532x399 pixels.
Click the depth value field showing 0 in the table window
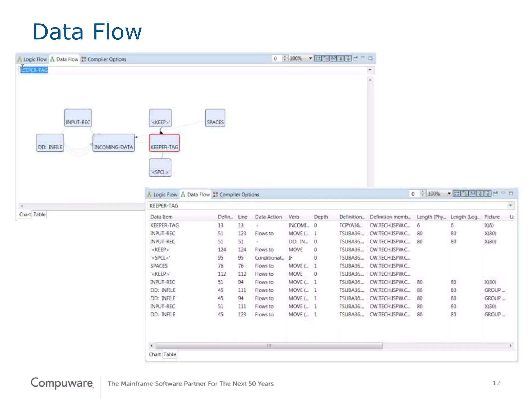coord(415,194)
